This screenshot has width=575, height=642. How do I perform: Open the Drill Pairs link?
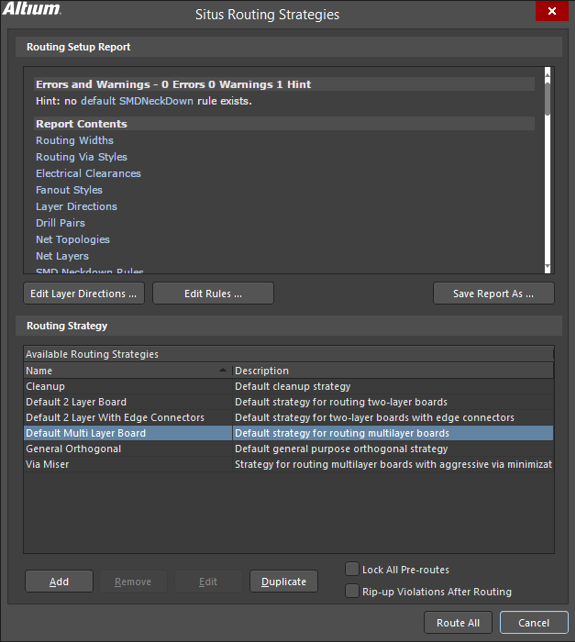tap(60, 223)
